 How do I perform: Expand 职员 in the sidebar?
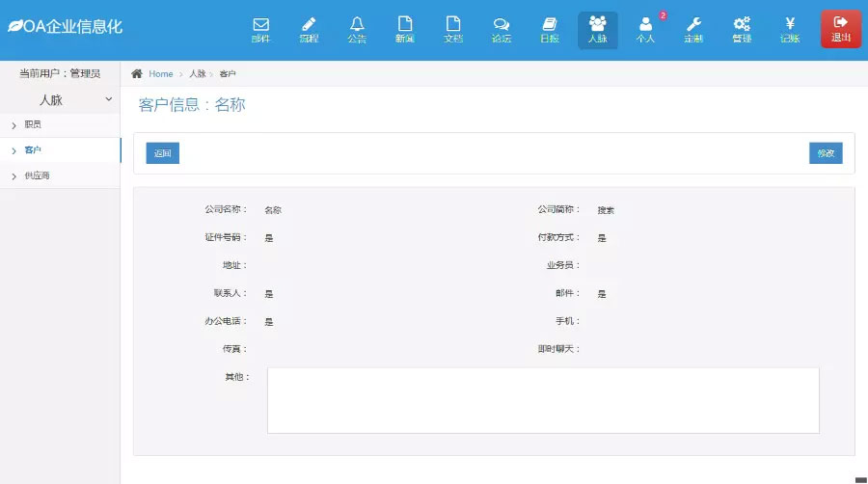pyautogui.click(x=33, y=124)
